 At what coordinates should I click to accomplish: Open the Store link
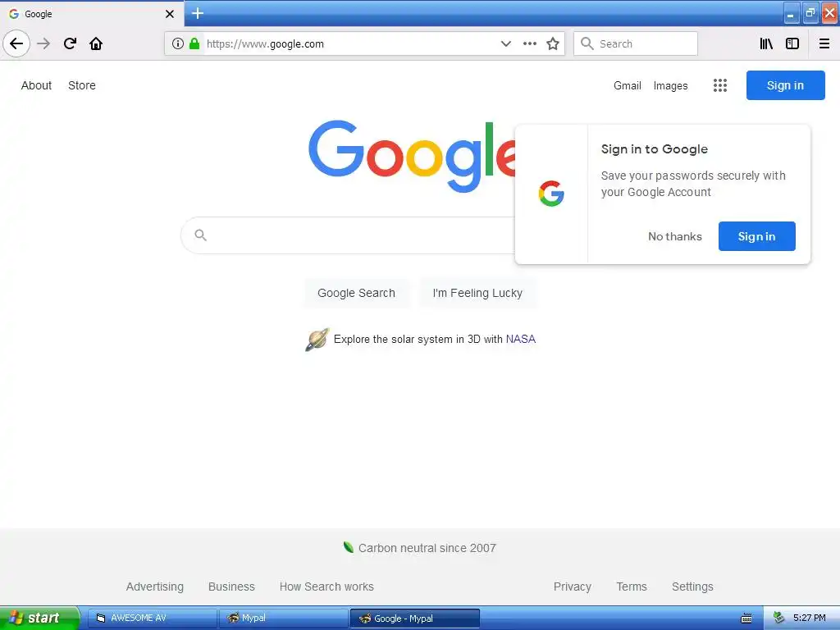(x=82, y=85)
